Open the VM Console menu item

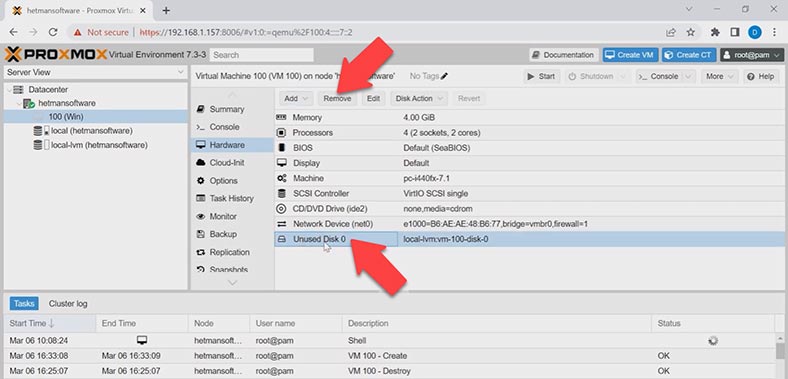[232, 127]
